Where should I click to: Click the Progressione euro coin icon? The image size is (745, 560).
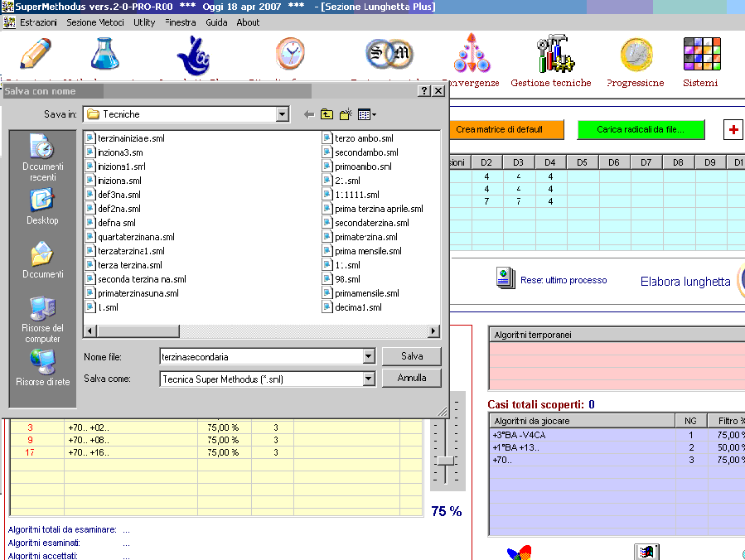[x=636, y=54]
